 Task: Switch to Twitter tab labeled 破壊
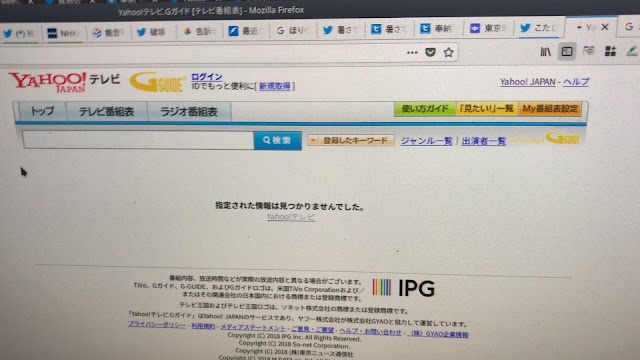(x=152, y=32)
